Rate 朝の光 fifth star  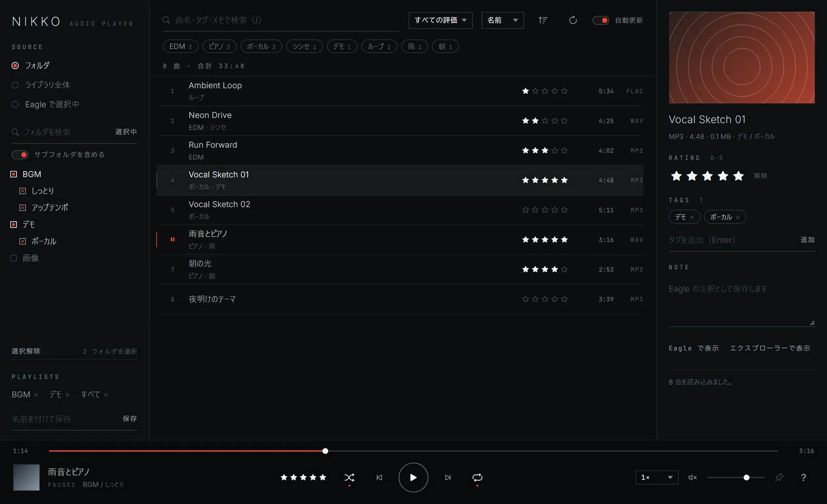[564, 269]
